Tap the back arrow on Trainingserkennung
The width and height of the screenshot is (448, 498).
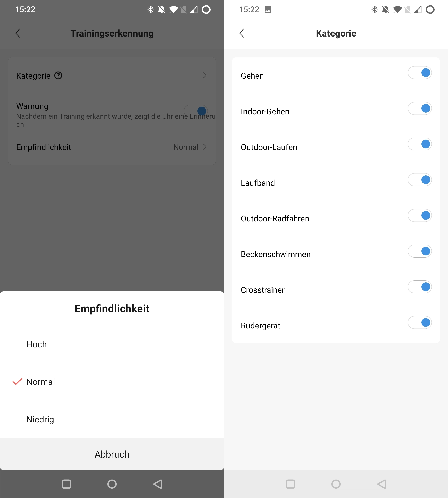tap(18, 33)
